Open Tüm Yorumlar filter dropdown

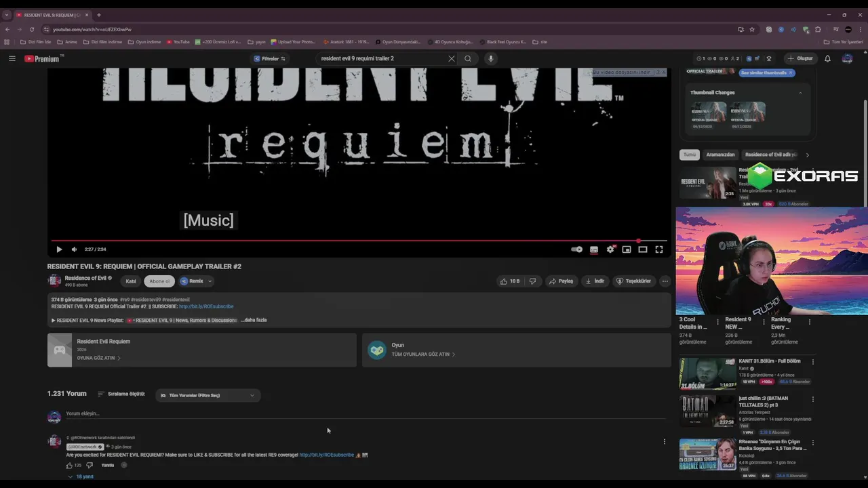208,395
